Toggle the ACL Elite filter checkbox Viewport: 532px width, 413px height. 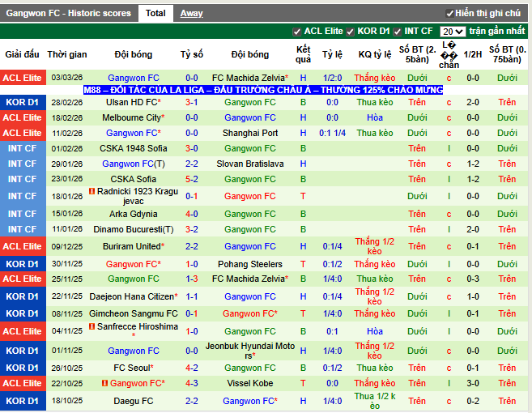297,32
